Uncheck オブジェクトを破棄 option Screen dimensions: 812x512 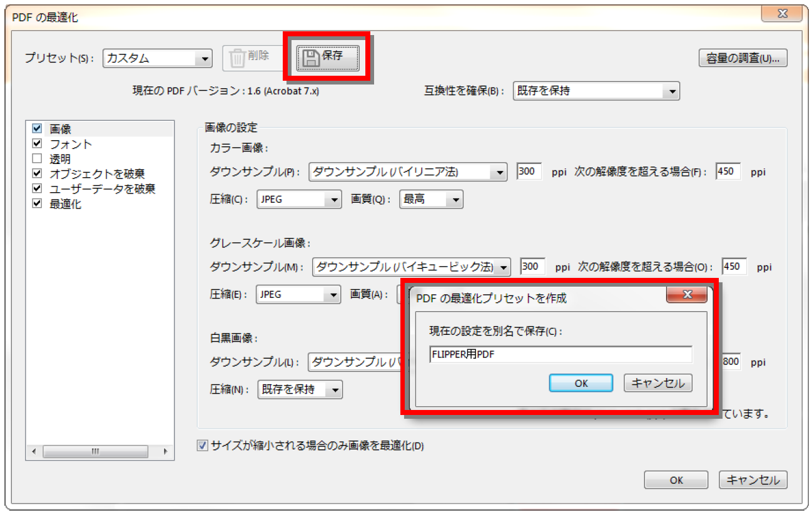click(38, 174)
